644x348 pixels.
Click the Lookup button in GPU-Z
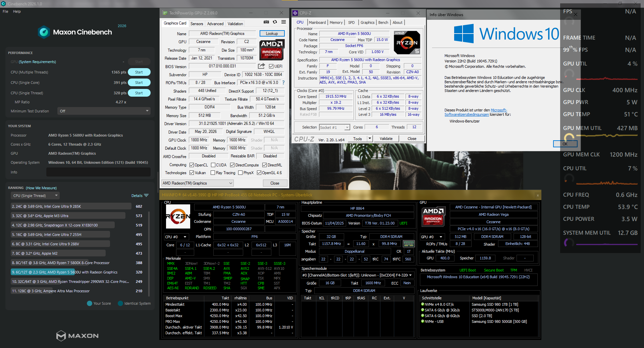pos(272,34)
